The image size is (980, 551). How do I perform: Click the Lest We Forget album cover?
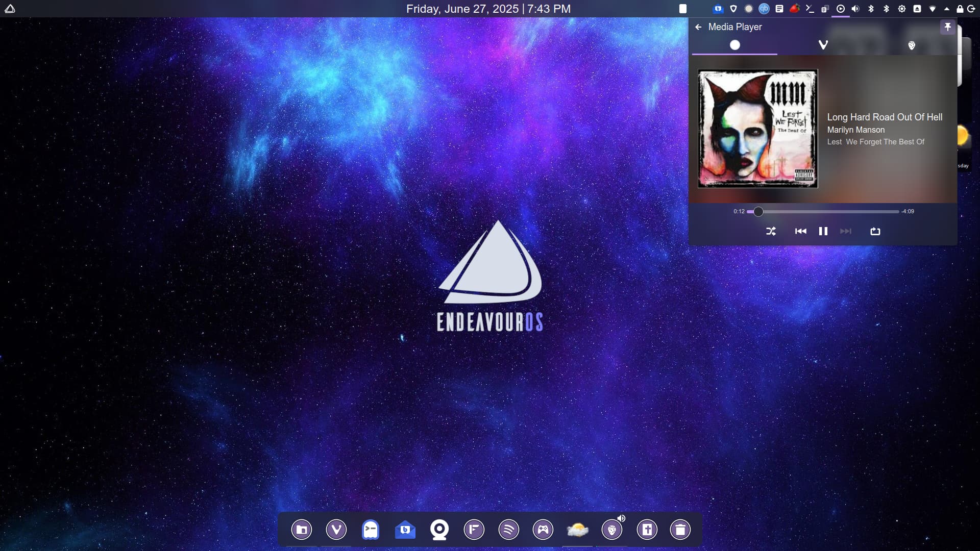[757, 129]
